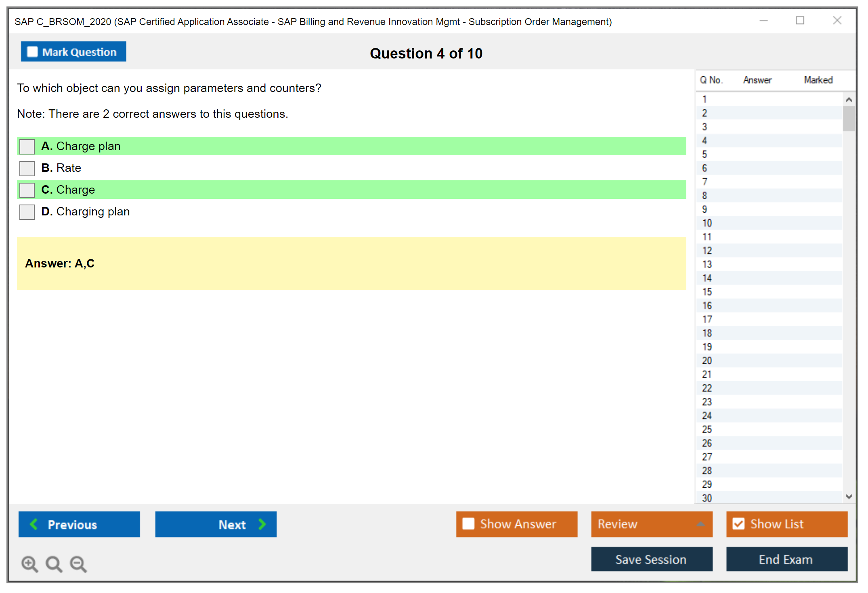This screenshot has width=868, height=593.
Task: Jump to question 10 in list
Action: (x=707, y=223)
